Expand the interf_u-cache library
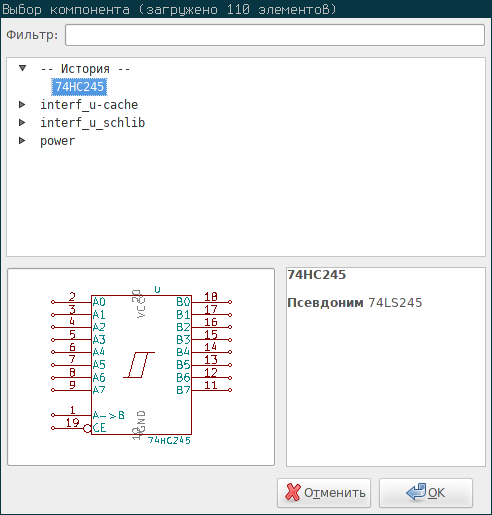 tap(22, 105)
